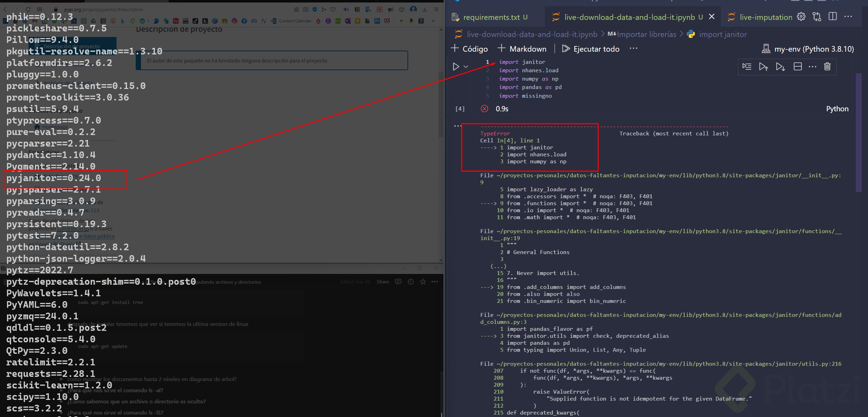Click the Split Cell icon

point(798,66)
